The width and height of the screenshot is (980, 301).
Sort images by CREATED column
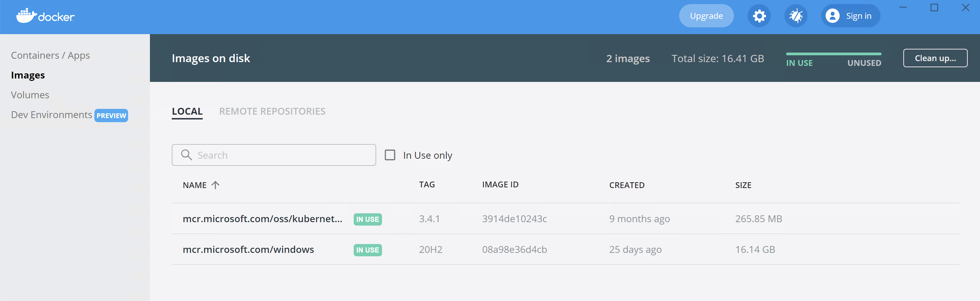[x=627, y=185]
